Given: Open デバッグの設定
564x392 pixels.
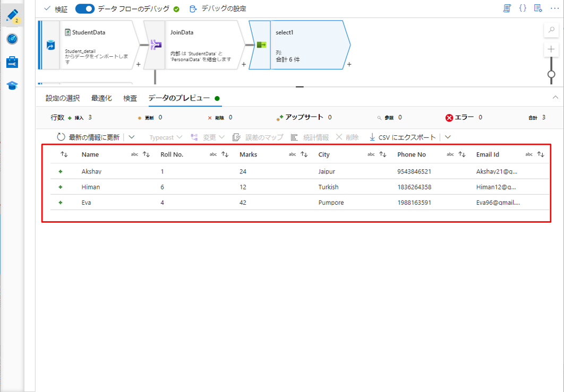Looking at the screenshot, I should pyautogui.click(x=218, y=9).
